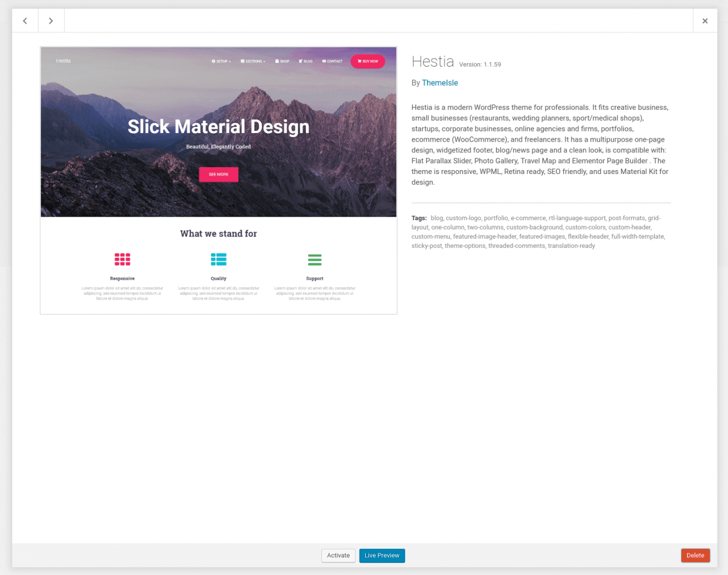The height and width of the screenshot is (575, 728).
Task: Click the Version: 1.1.59 label
Action: 480,65
